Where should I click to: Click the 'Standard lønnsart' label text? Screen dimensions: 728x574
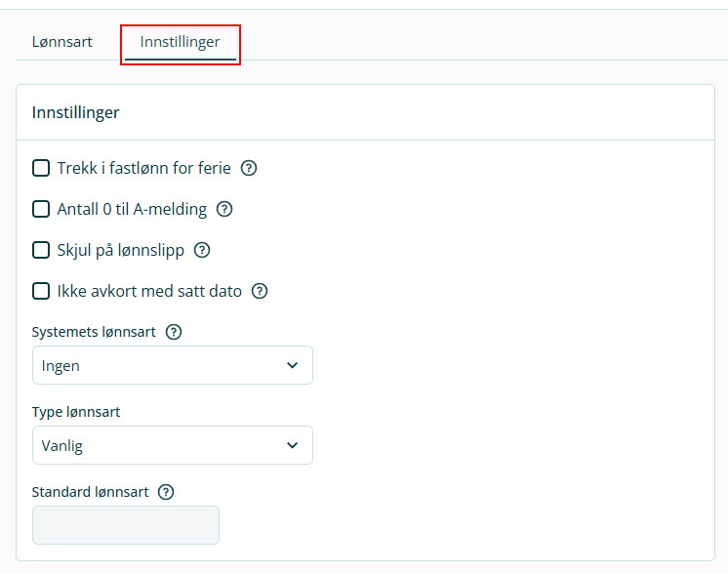pyautogui.click(x=90, y=492)
